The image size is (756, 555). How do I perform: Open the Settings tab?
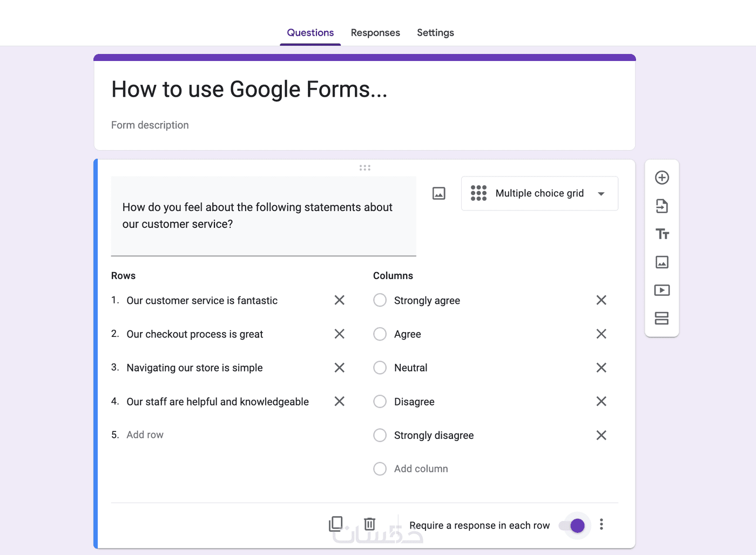(435, 32)
